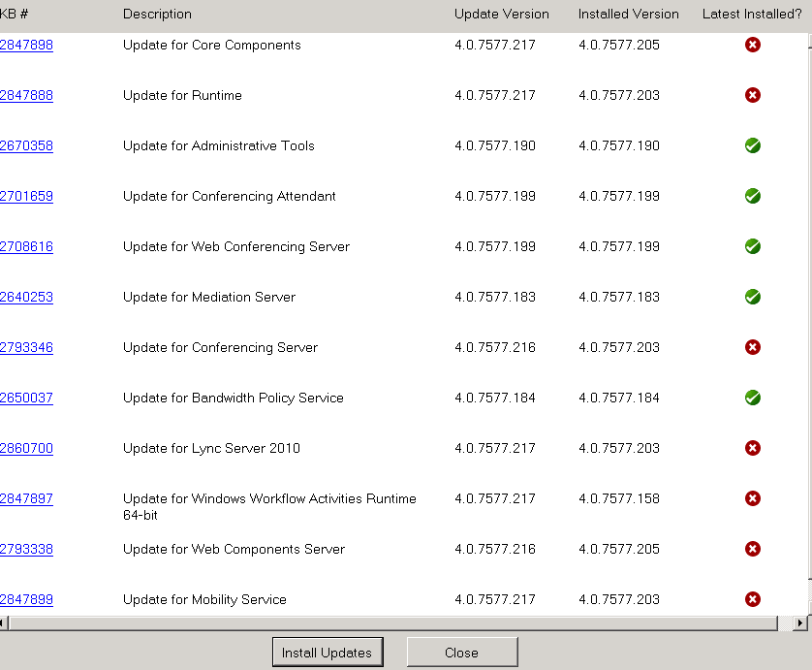Click green check icon for Bandwidth Policy Service
This screenshot has height=670, width=812.
click(x=753, y=398)
